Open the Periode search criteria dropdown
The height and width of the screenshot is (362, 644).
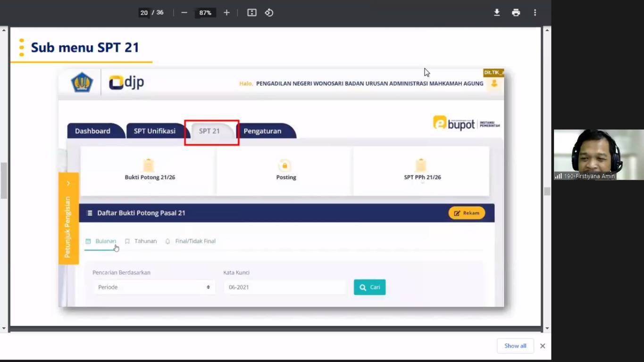coord(154,287)
